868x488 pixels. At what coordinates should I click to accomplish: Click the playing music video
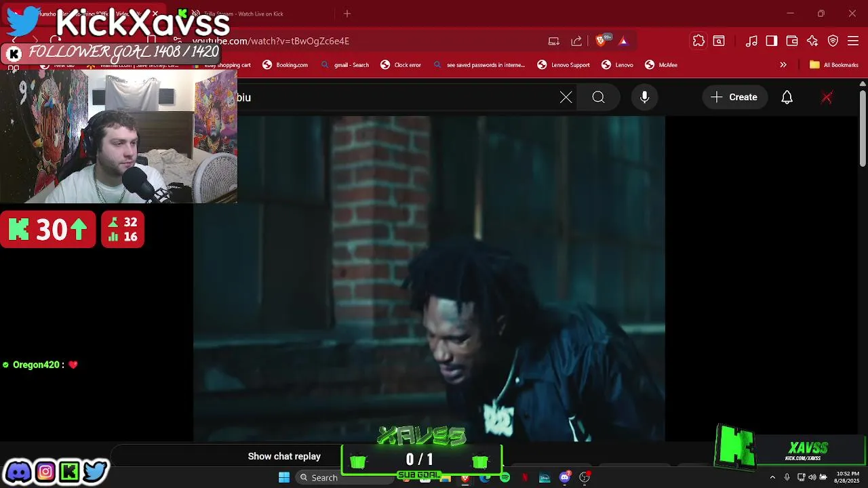click(x=429, y=279)
